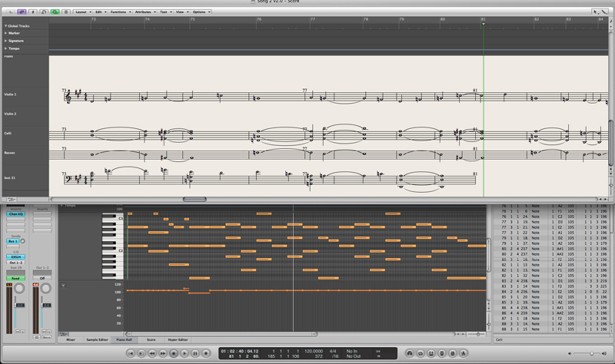Select the Celli staff label
615x364 pixels.
coord(8,133)
